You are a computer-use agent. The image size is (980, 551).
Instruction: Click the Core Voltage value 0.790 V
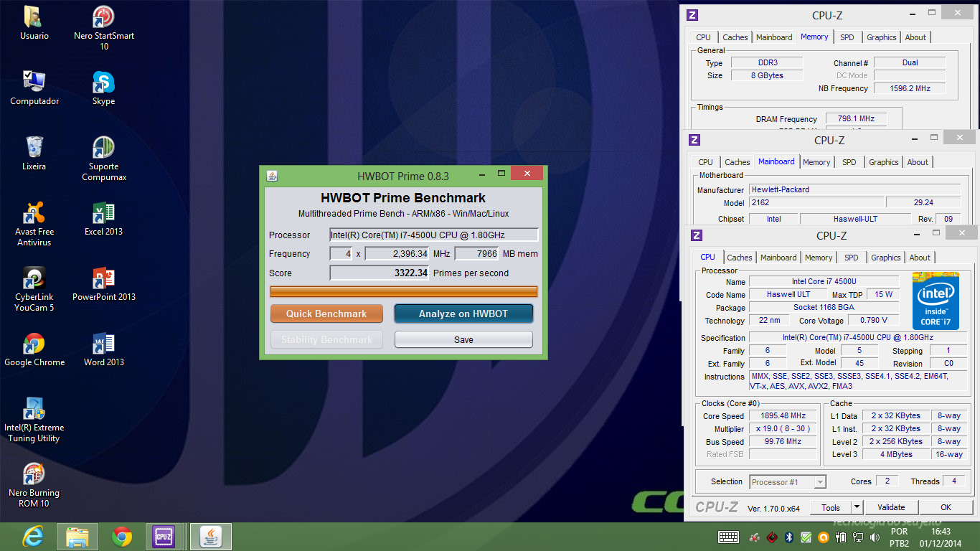(873, 321)
